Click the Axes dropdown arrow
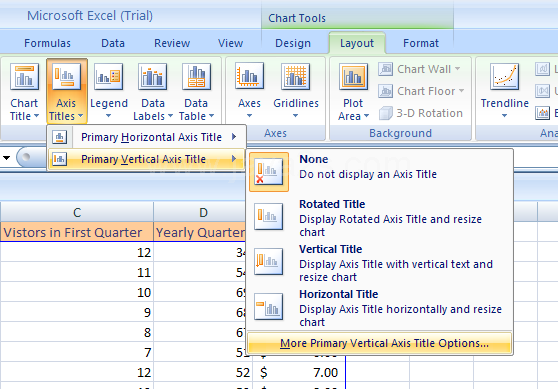The image size is (558, 389). point(249,116)
